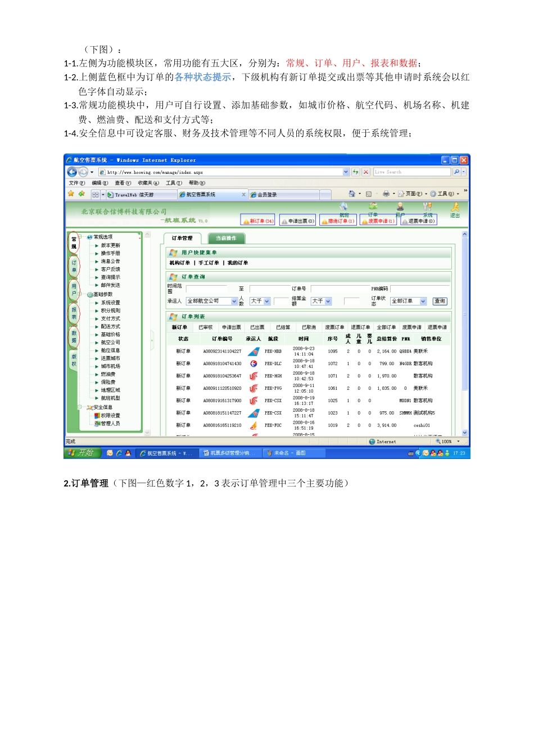The width and height of the screenshot is (534, 756).
Task: Open the 文件(F) menu
Action: pos(76,183)
